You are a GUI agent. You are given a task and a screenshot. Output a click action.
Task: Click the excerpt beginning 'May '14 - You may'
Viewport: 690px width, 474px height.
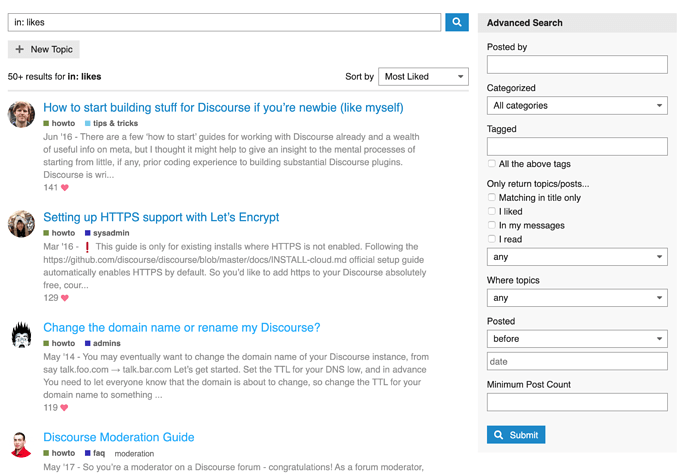pos(236,375)
